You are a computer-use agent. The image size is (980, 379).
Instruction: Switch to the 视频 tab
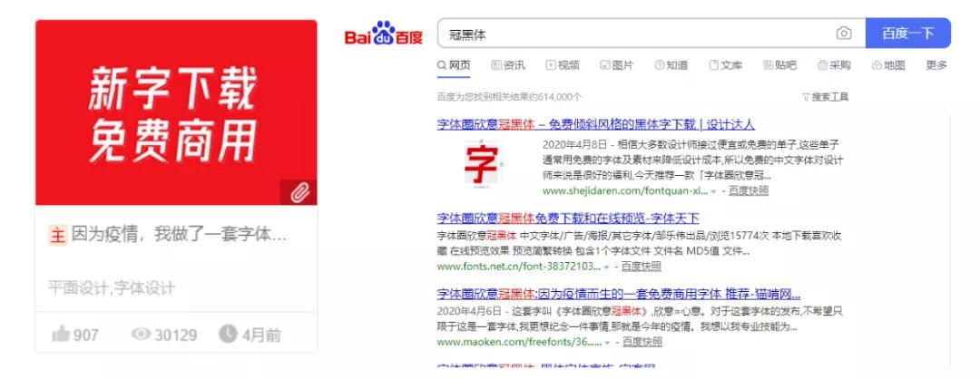click(x=563, y=65)
